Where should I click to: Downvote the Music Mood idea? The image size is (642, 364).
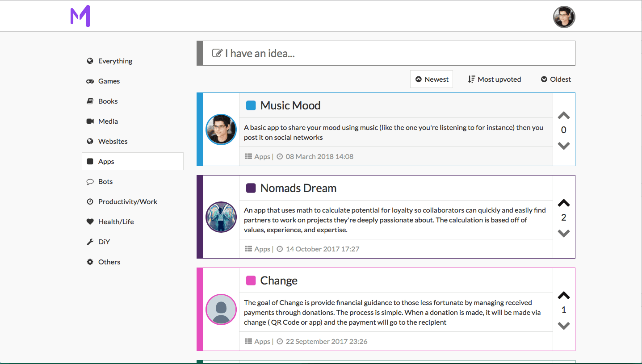point(564,146)
